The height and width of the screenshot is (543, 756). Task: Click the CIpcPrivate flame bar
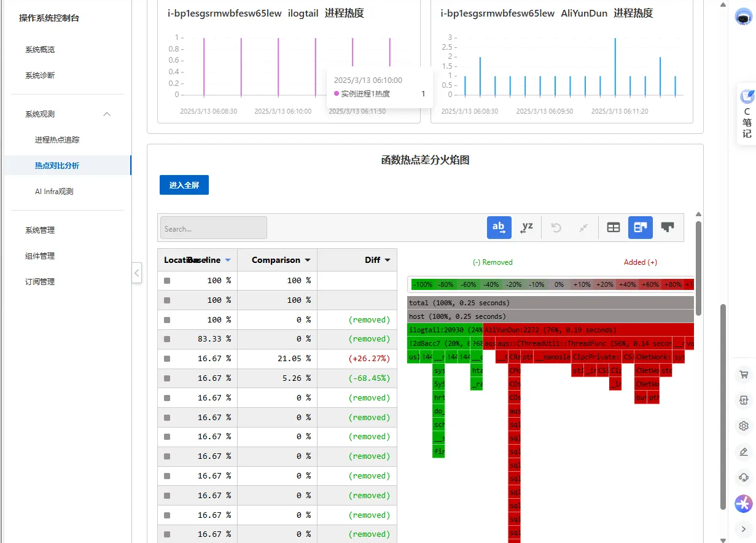596,357
